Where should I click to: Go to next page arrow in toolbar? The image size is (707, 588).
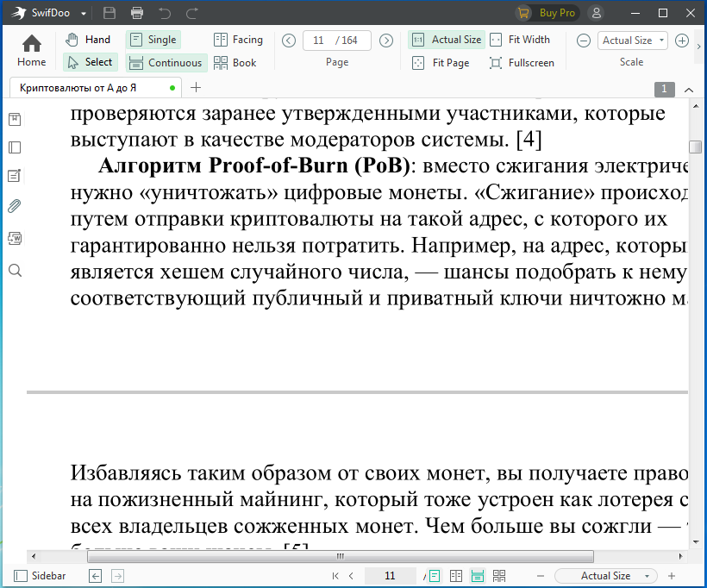coord(386,41)
